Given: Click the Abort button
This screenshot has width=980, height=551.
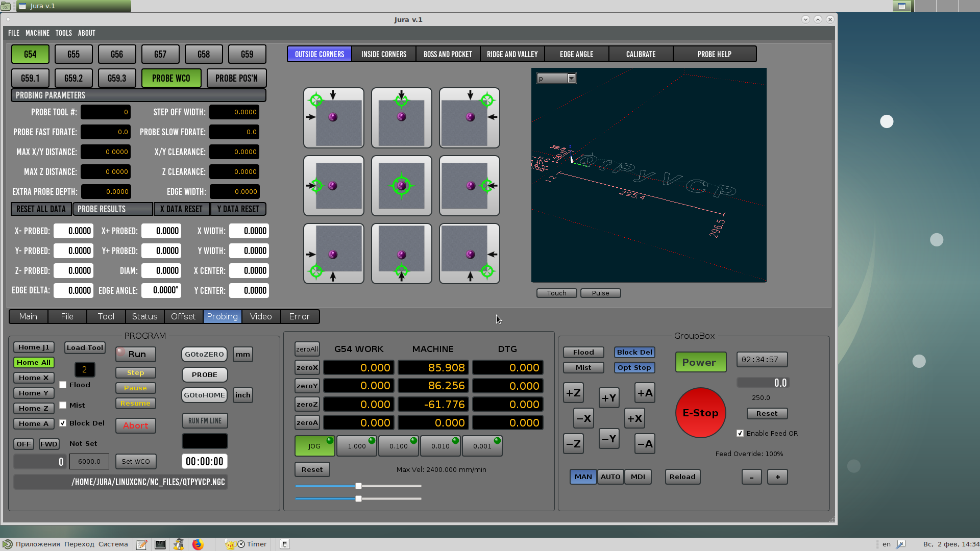Looking at the screenshot, I should pyautogui.click(x=135, y=425).
